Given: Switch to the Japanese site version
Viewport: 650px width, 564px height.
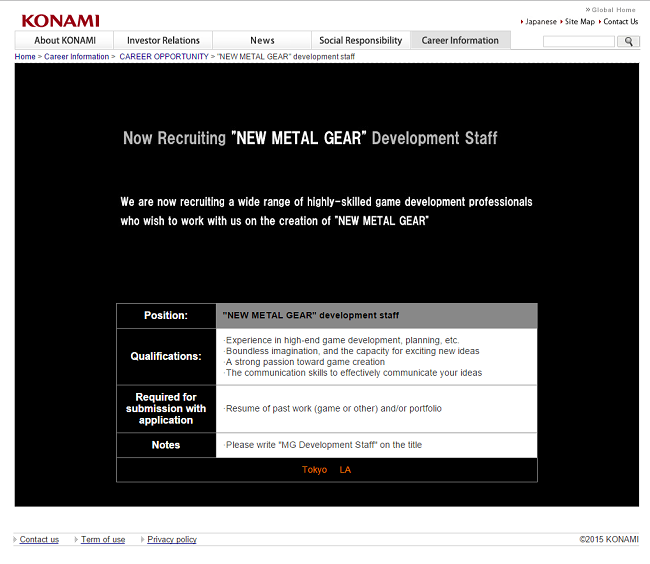Looking at the screenshot, I should pos(541,21).
